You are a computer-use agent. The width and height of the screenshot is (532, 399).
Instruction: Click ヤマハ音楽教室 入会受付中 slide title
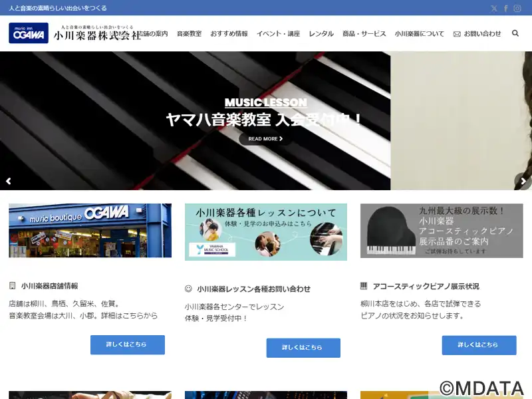point(264,120)
